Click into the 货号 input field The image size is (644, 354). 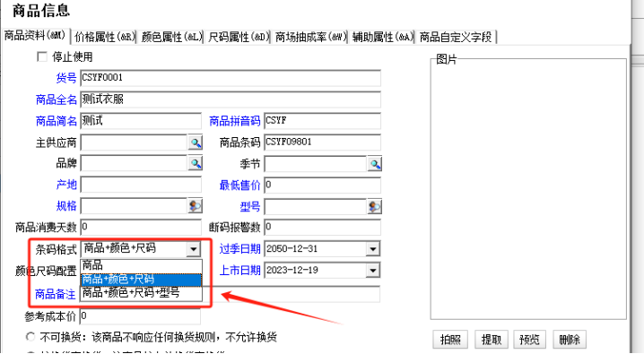(x=231, y=78)
